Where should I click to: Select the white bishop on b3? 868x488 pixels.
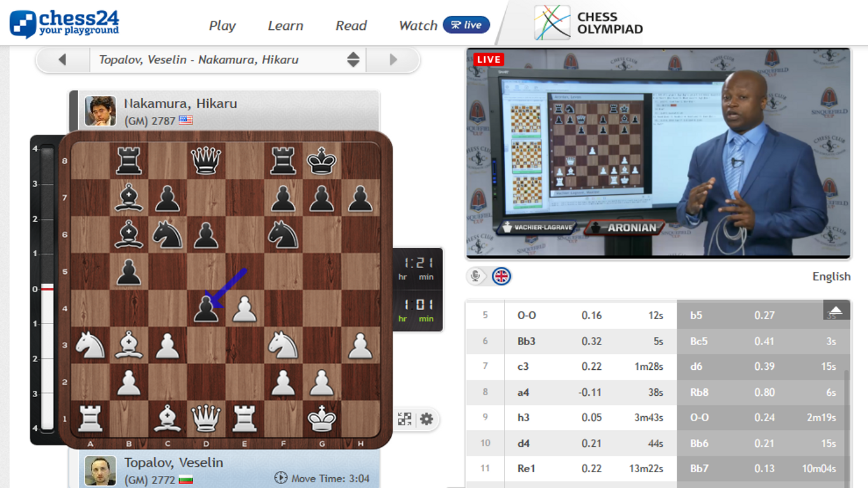point(129,346)
